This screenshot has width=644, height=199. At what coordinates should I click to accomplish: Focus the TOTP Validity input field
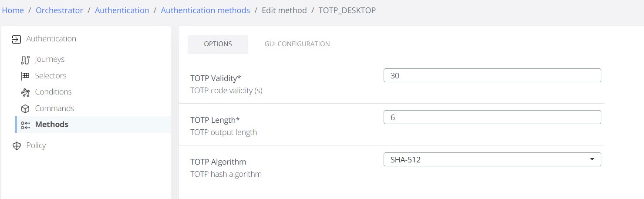click(492, 75)
